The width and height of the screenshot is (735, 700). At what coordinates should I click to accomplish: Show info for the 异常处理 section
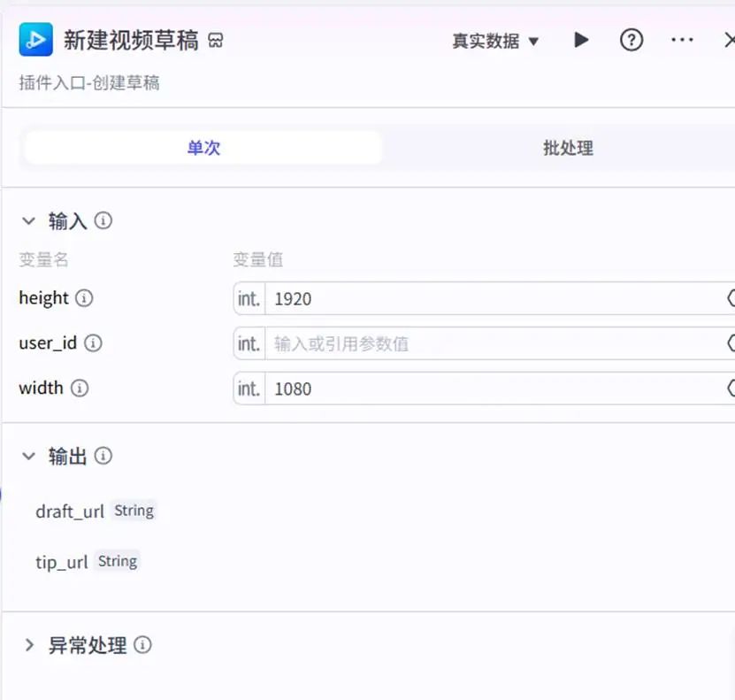(x=142, y=644)
